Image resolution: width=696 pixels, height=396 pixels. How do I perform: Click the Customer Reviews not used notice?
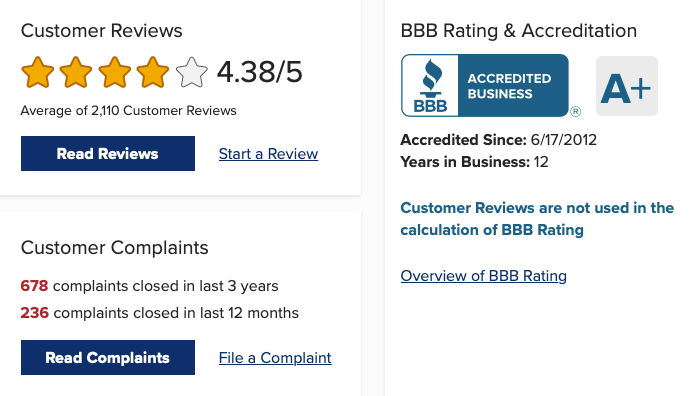tap(537, 219)
